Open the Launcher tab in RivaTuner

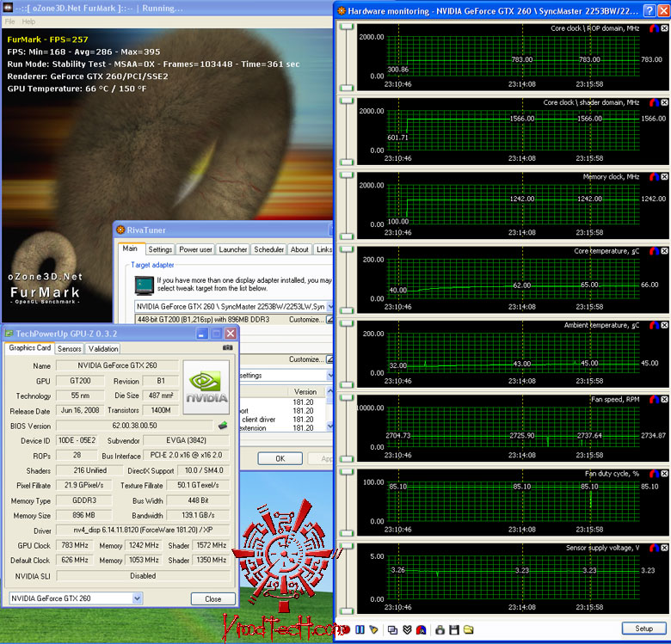pos(233,249)
